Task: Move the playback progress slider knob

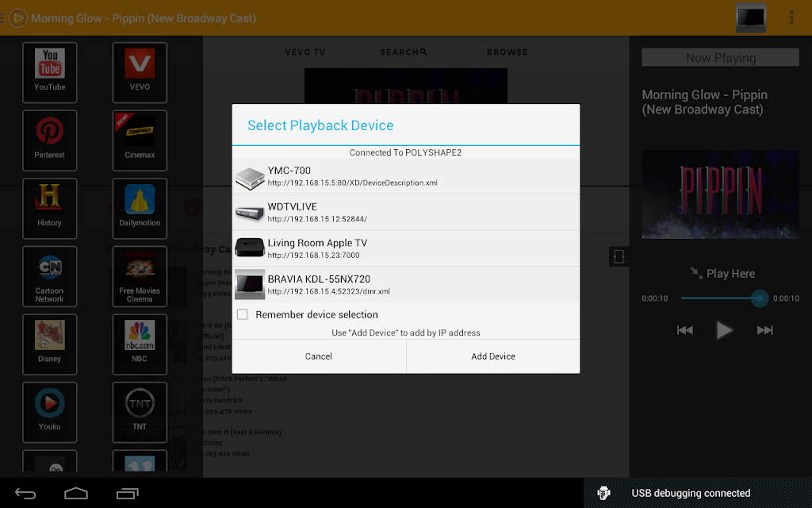Action: tap(760, 298)
